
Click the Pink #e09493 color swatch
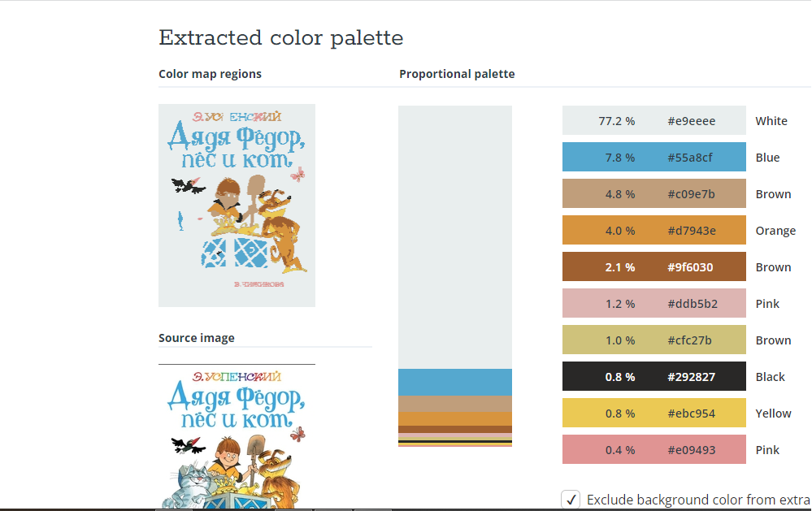(x=654, y=449)
